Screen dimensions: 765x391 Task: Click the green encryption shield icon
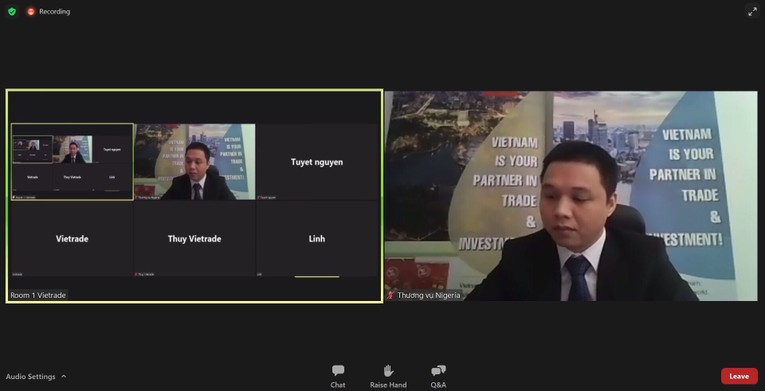(12, 11)
